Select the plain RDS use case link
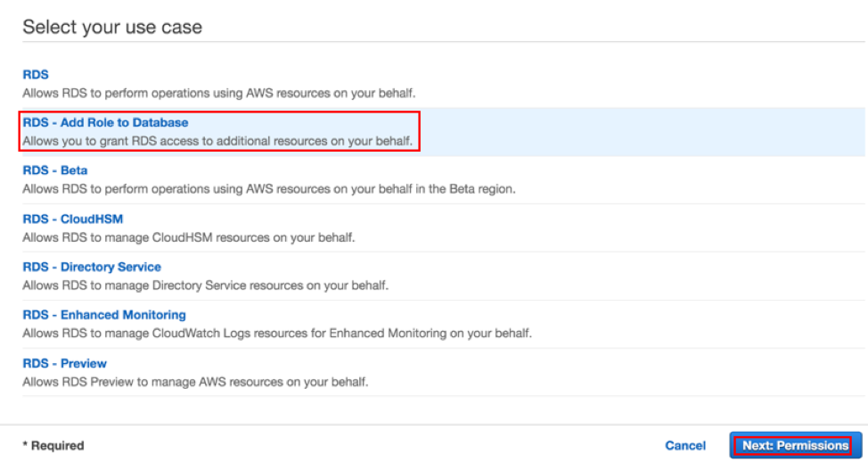868x463 pixels. pos(36,74)
